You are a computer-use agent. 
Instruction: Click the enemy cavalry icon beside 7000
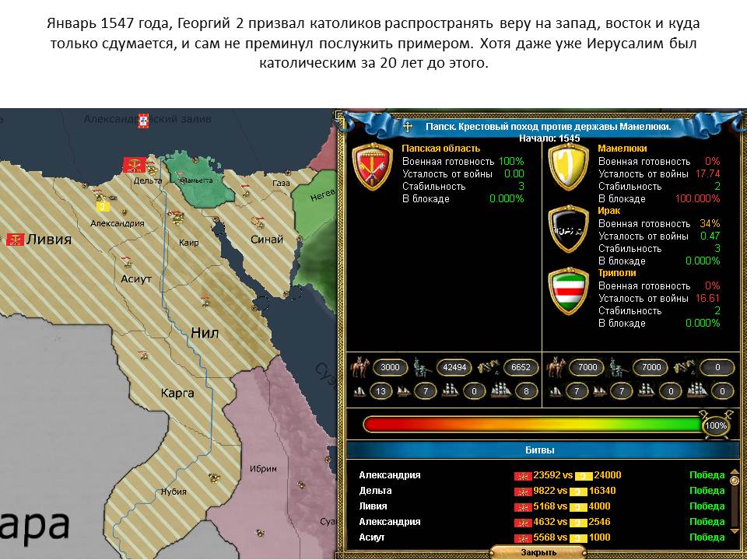pos(556,367)
